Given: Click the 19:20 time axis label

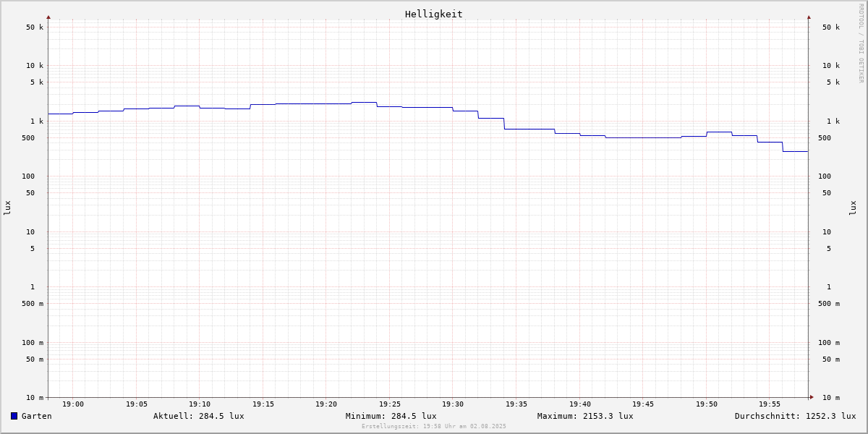Looking at the screenshot, I should click(x=326, y=404).
